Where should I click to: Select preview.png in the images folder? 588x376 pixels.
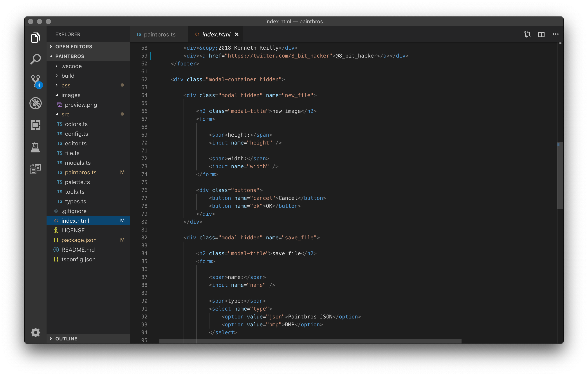81,105
